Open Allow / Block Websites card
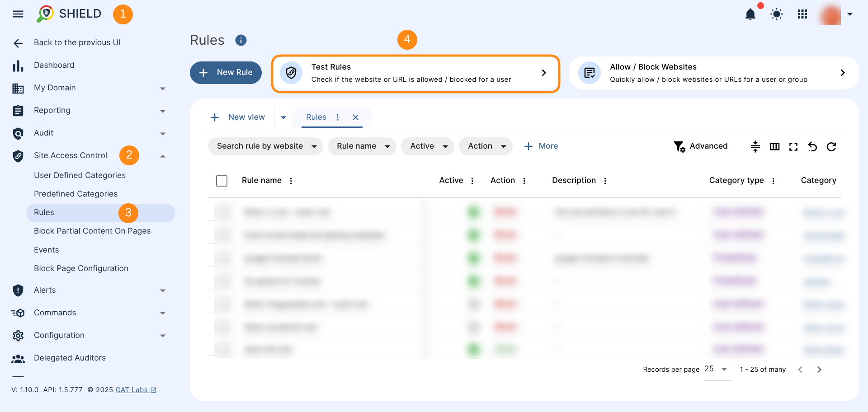Image resolution: width=868 pixels, height=412 pixels. (714, 73)
